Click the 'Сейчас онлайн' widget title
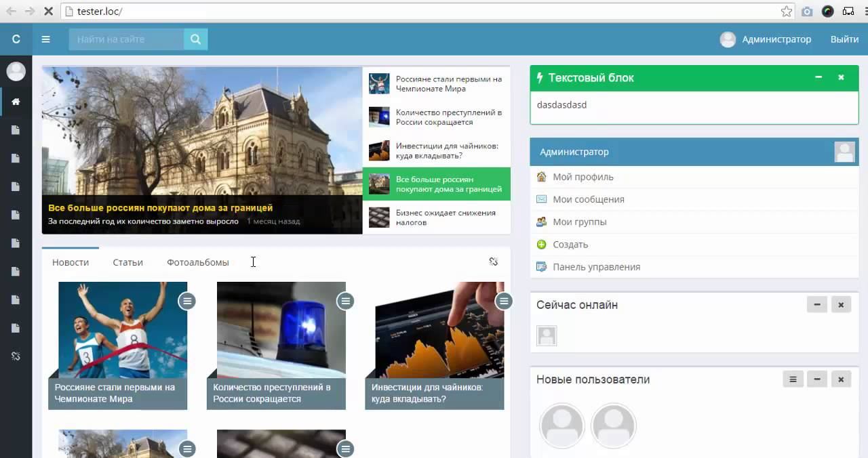This screenshot has height=458, width=868. 577,305
